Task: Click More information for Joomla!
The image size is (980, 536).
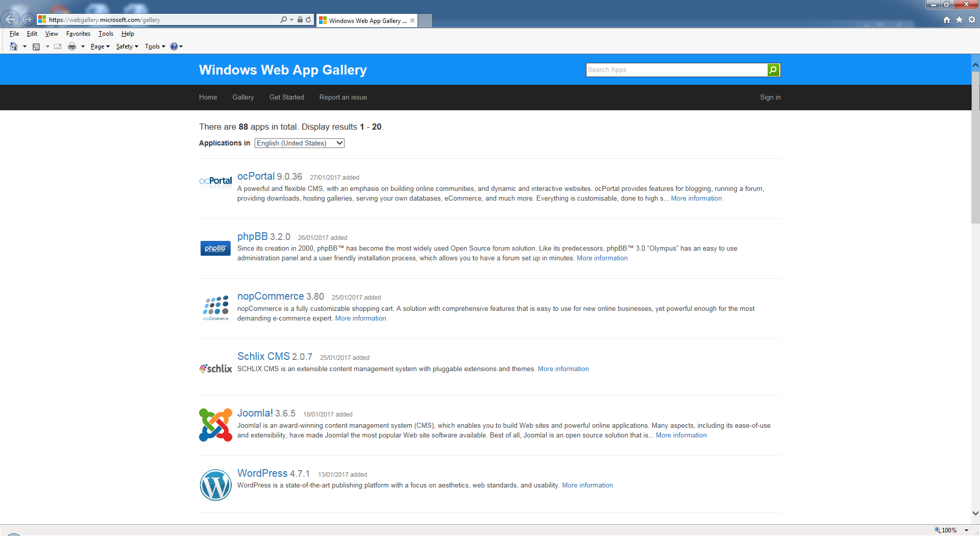Action: 681,435
